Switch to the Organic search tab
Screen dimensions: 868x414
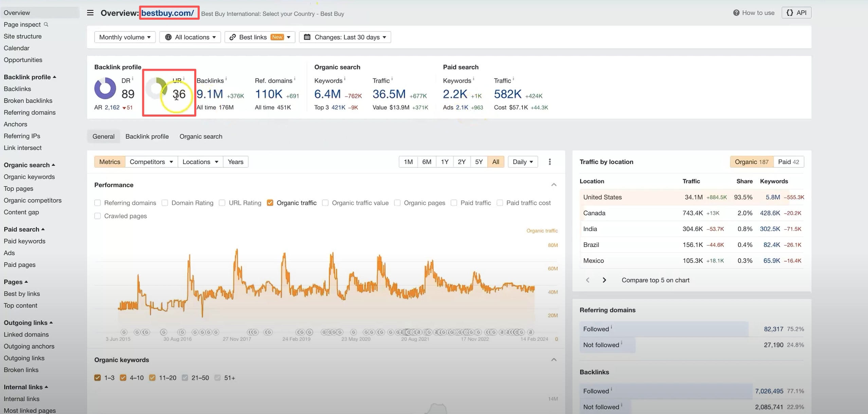[x=201, y=136]
